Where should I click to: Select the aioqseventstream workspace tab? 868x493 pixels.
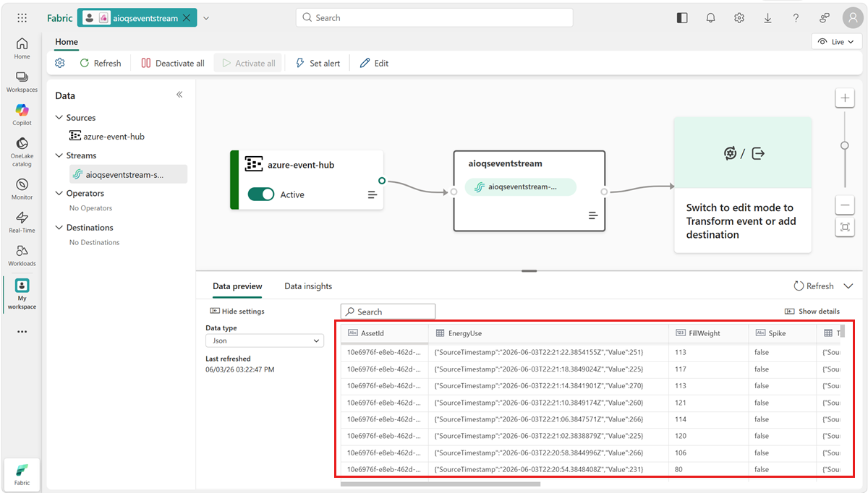pyautogui.click(x=137, y=18)
